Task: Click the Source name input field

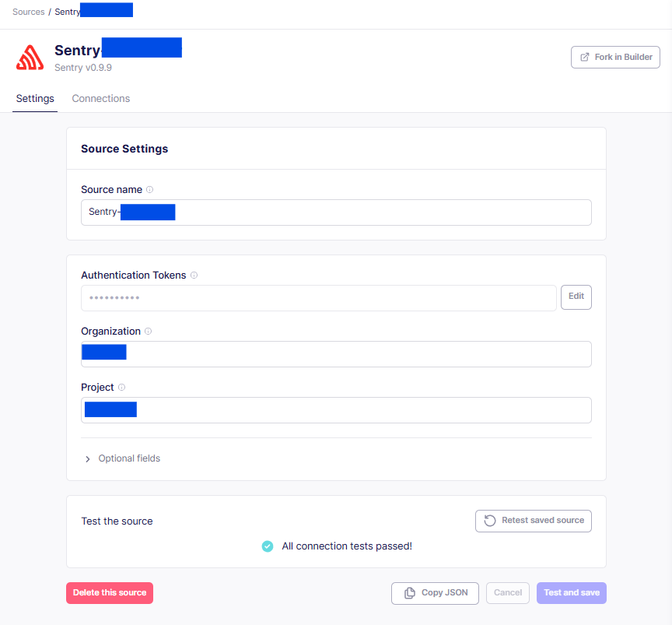Action: pyautogui.click(x=336, y=212)
